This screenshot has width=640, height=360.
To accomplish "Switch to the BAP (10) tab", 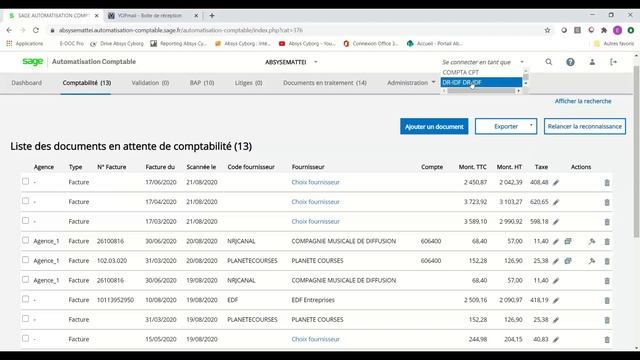I will click(202, 82).
